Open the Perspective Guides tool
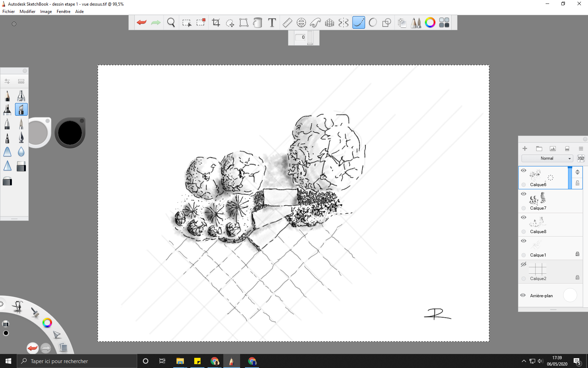This screenshot has width=588, height=368. click(329, 22)
